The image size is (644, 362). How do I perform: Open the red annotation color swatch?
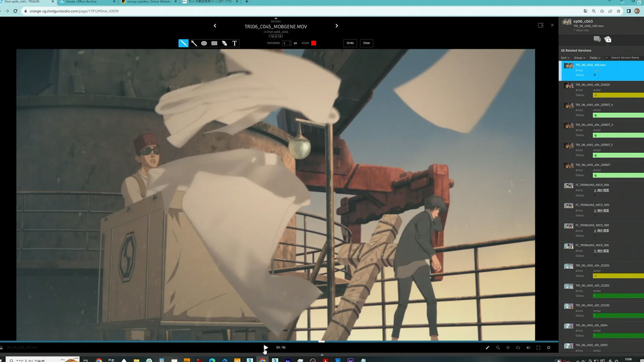314,43
